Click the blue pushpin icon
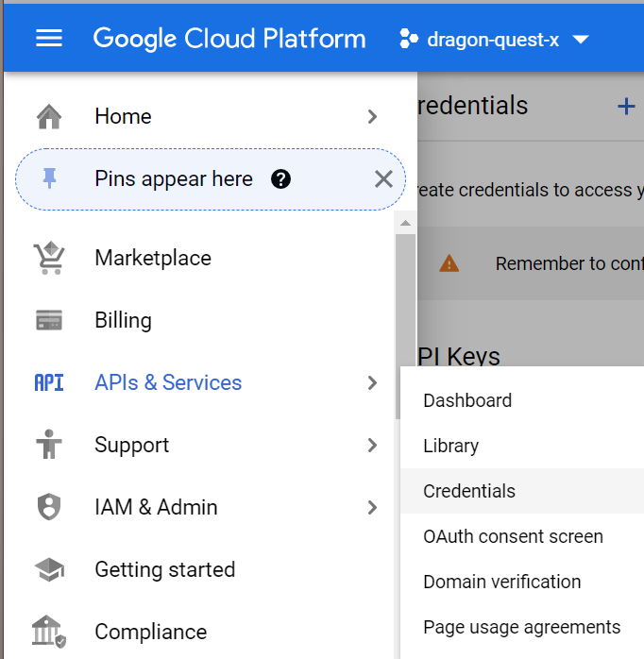The image size is (644, 659). (50, 178)
